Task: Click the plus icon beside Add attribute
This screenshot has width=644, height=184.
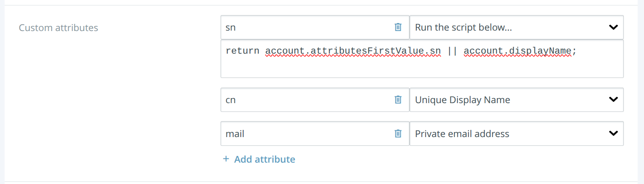Action: pyautogui.click(x=226, y=159)
